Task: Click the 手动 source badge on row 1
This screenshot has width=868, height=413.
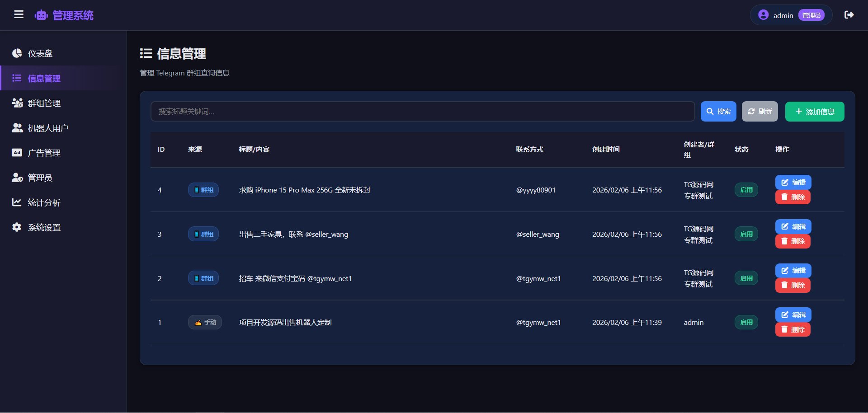Action: click(205, 322)
